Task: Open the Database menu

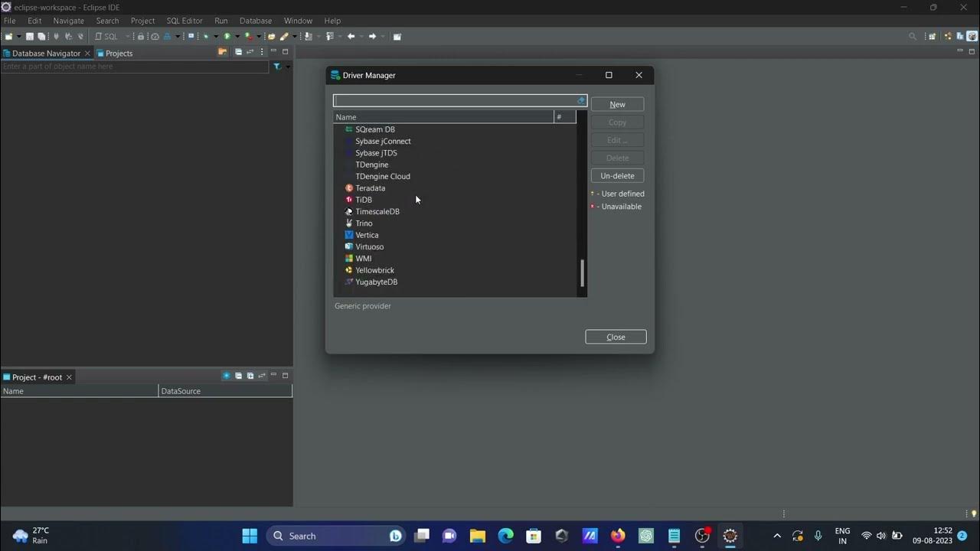Action: point(256,21)
